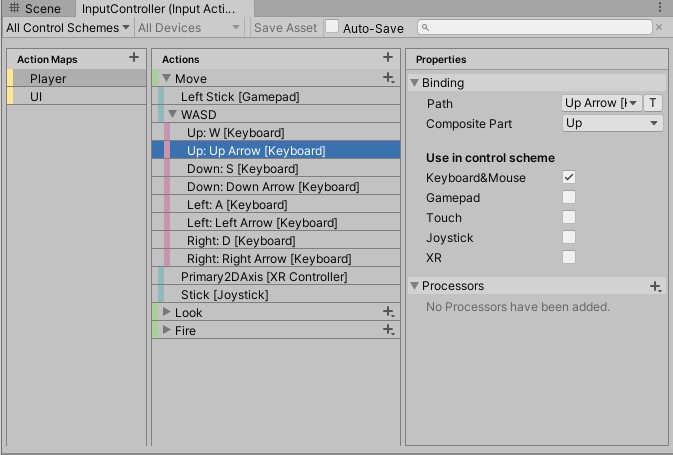Add a new action with Actions plus icon

(388, 57)
